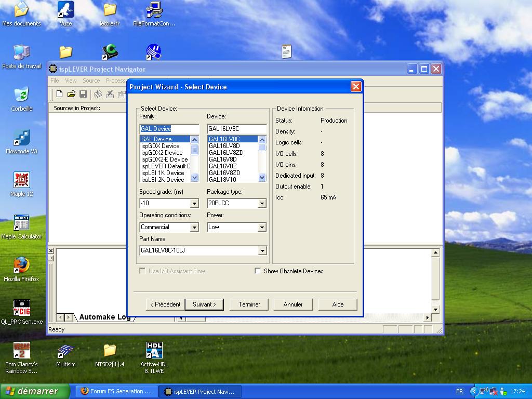532x399 pixels.
Task: Open the QL_PROGen.exe desktop icon
Action: click(x=21, y=309)
